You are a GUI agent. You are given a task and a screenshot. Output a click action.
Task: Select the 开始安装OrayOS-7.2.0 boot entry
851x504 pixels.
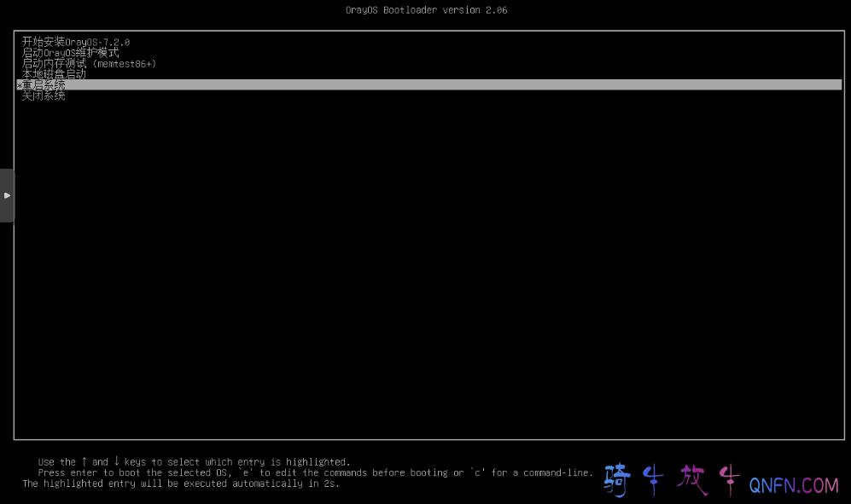pyautogui.click(x=76, y=42)
